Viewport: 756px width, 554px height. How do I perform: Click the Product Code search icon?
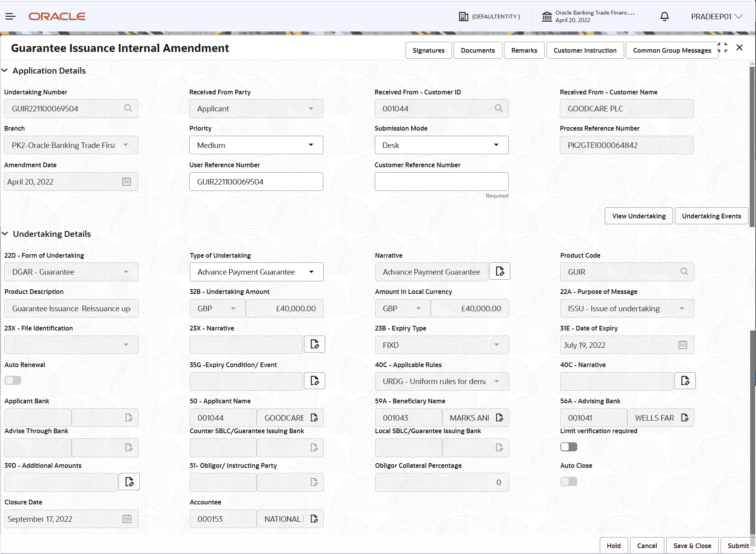click(x=684, y=271)
